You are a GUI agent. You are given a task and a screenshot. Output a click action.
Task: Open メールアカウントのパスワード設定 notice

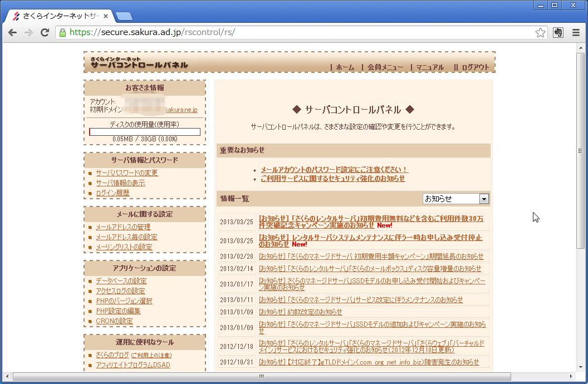[x=334, y=170]
